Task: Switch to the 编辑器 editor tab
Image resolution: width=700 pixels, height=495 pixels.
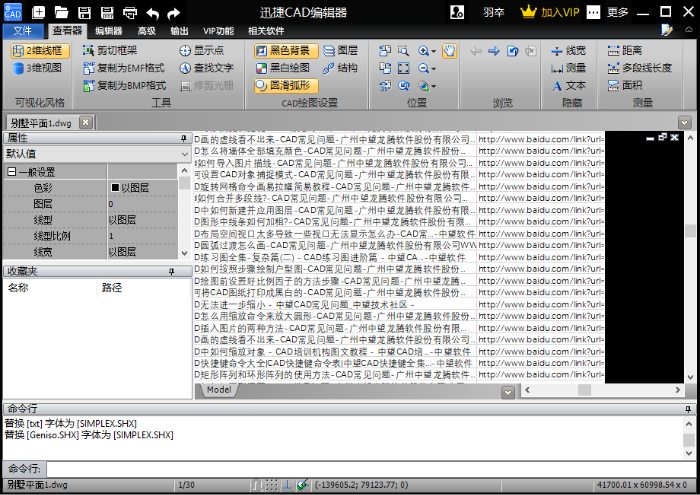Action: tap(108, 31)
